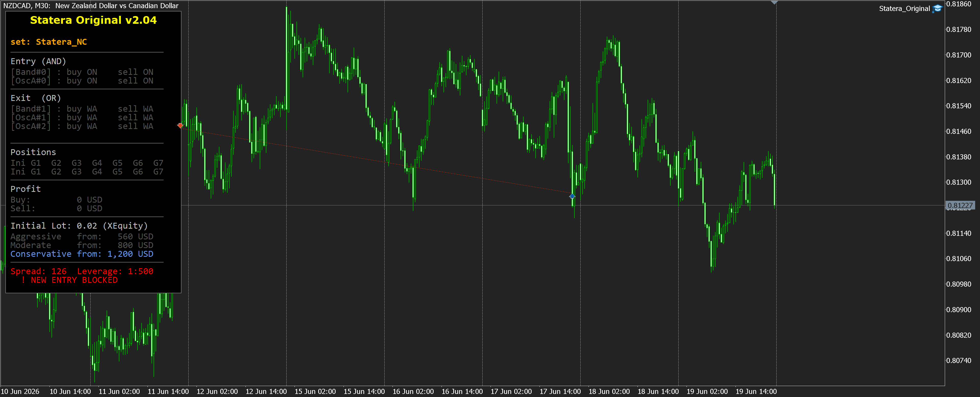Viewport: 980px width, 397px height.
Task: Click the current price label 0.81227
Action: (960, 206)
